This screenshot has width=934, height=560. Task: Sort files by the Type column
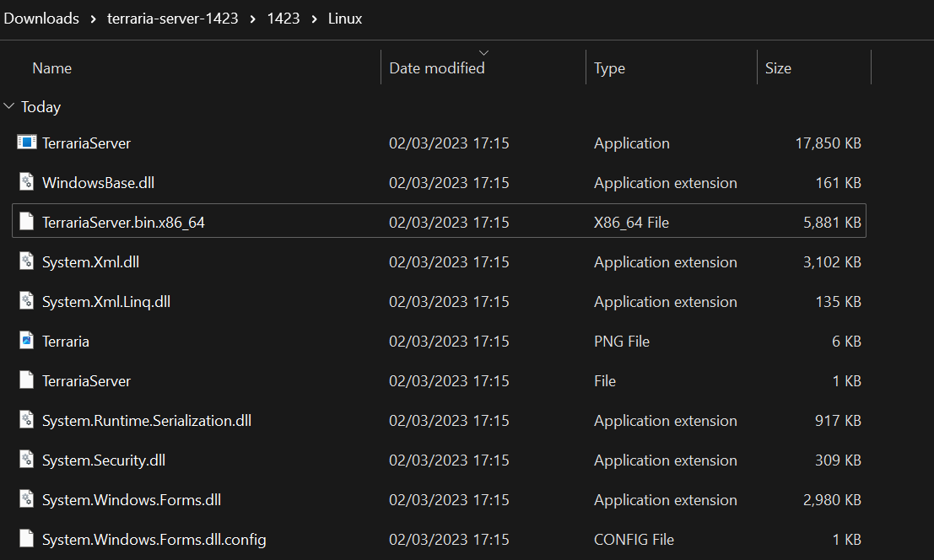click(609, 68)
